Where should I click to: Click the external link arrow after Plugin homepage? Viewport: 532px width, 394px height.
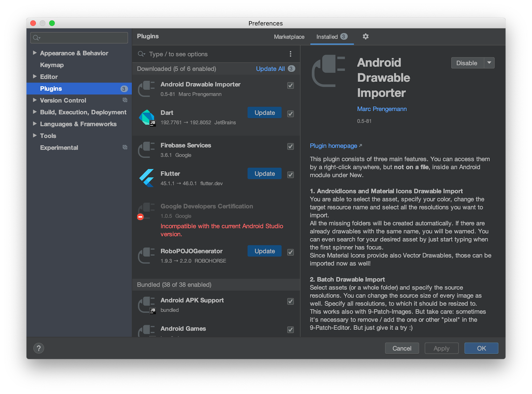(360, 146)
